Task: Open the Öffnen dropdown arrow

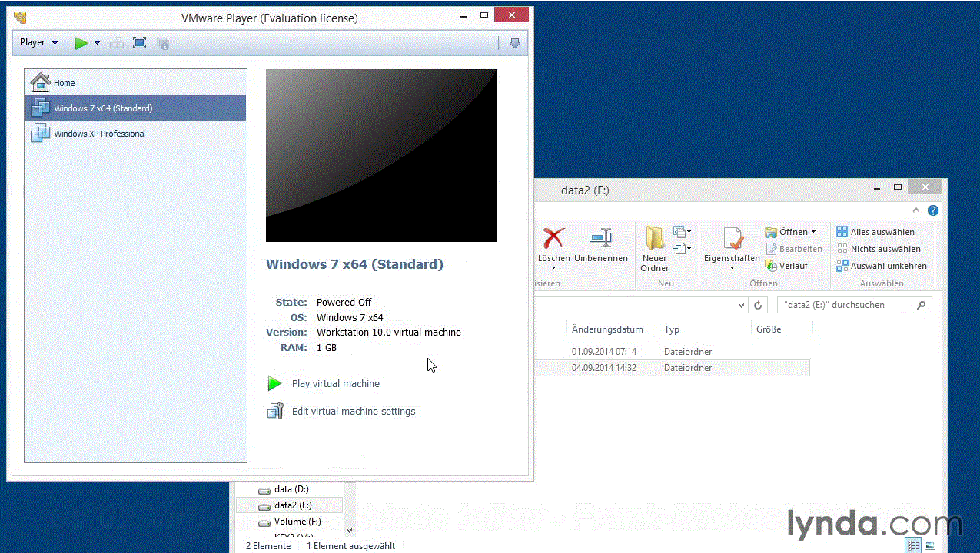Action: point(813,232)
